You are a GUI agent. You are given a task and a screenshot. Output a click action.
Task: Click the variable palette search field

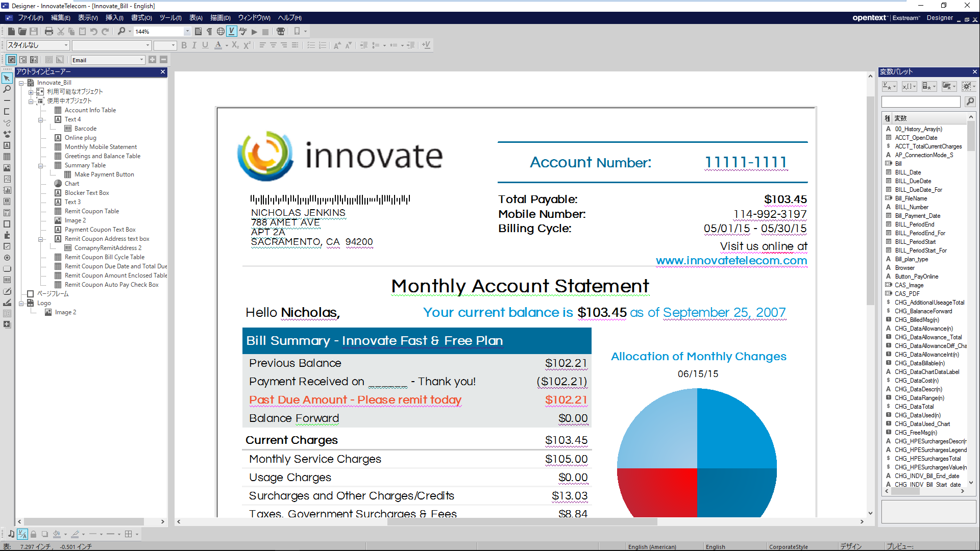tap(921, 102)
